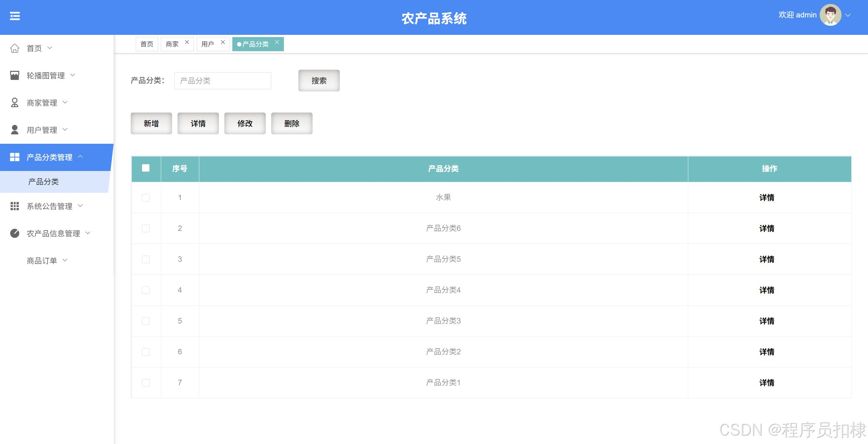Toggle the select-all checkbox in table header
The width and height of the screenshot is (868, 444).
point(146,168)
